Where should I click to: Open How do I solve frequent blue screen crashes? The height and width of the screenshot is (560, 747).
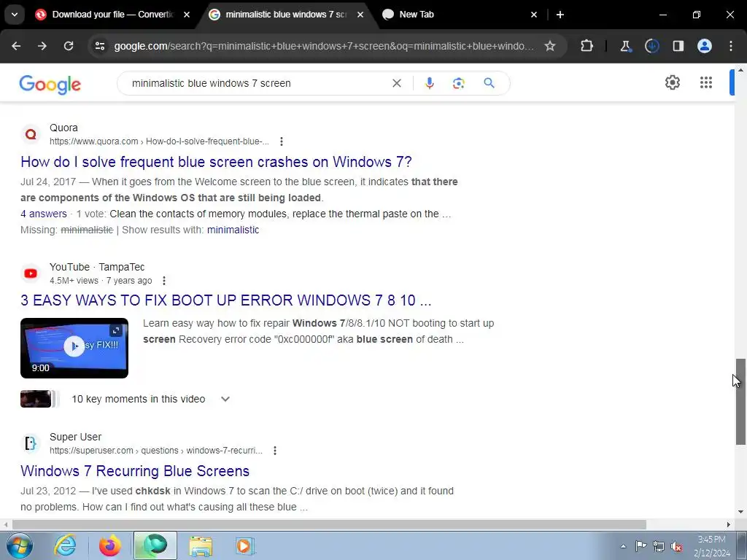[x=216, y=162]
